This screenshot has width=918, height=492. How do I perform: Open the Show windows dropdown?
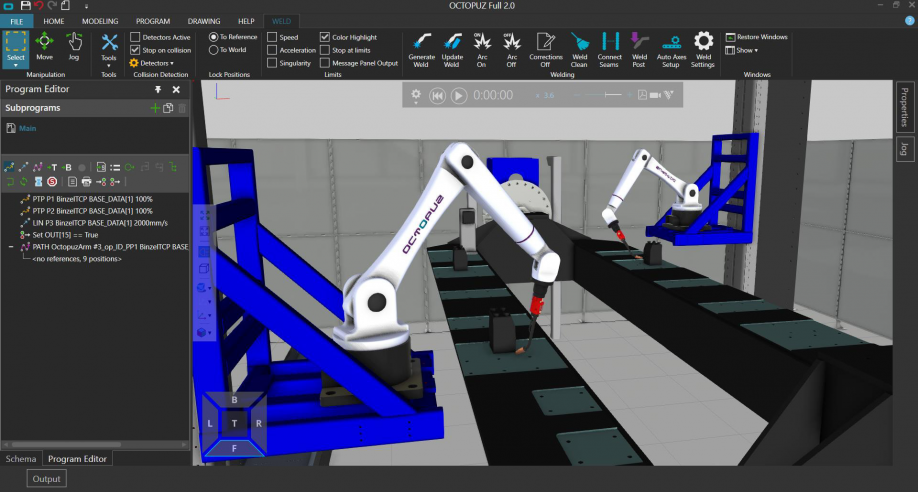pos(742,50)
